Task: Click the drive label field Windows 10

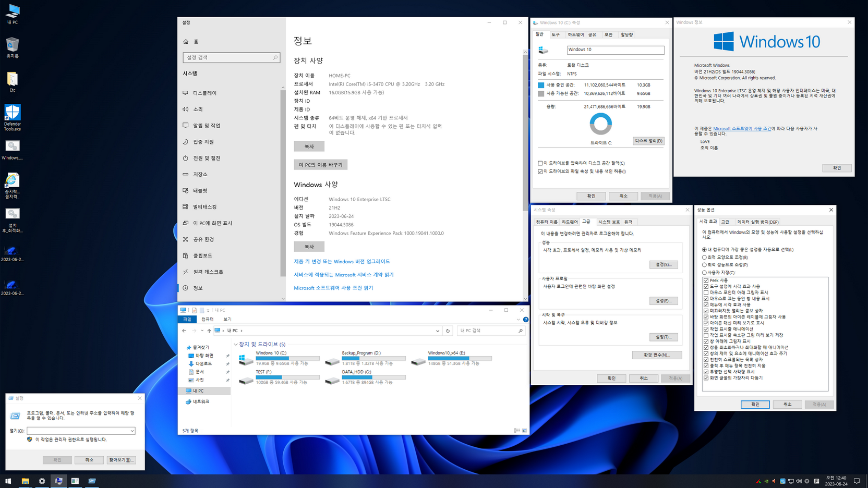Action: [x=616, y=50]
